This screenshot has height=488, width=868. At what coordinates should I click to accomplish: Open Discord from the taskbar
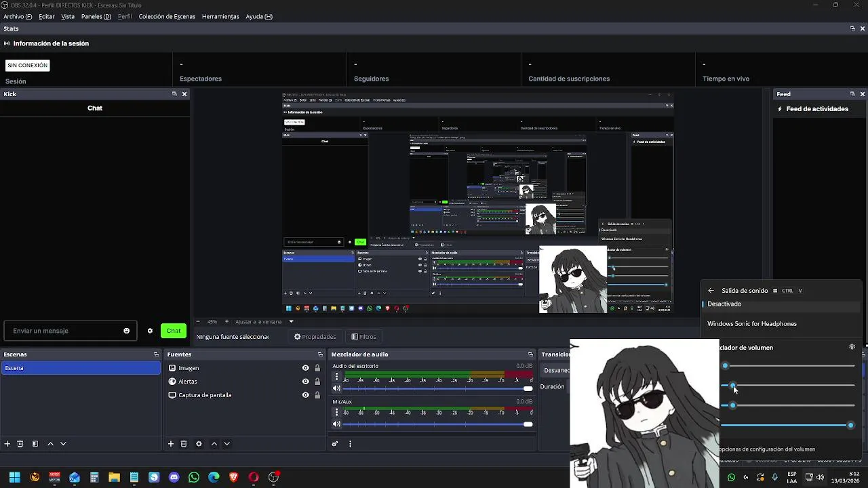pos(174,477)
